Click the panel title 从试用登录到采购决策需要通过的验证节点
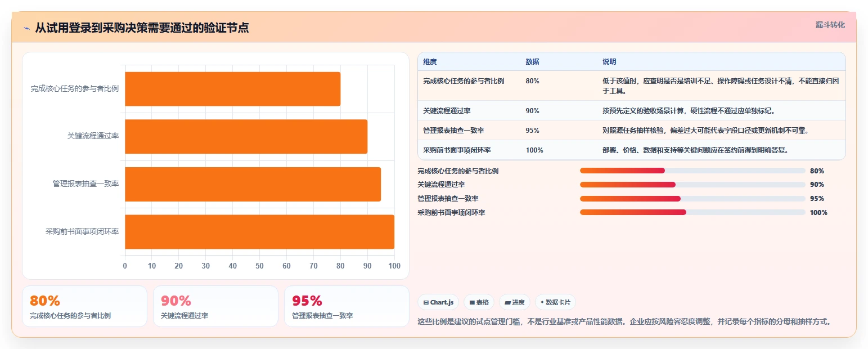 142,28
